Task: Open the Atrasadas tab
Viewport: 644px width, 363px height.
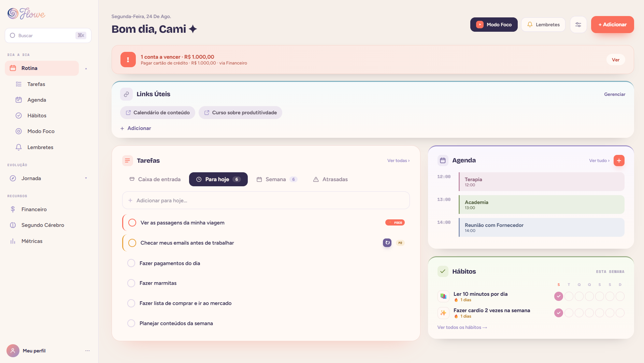Action: point(330,179)
